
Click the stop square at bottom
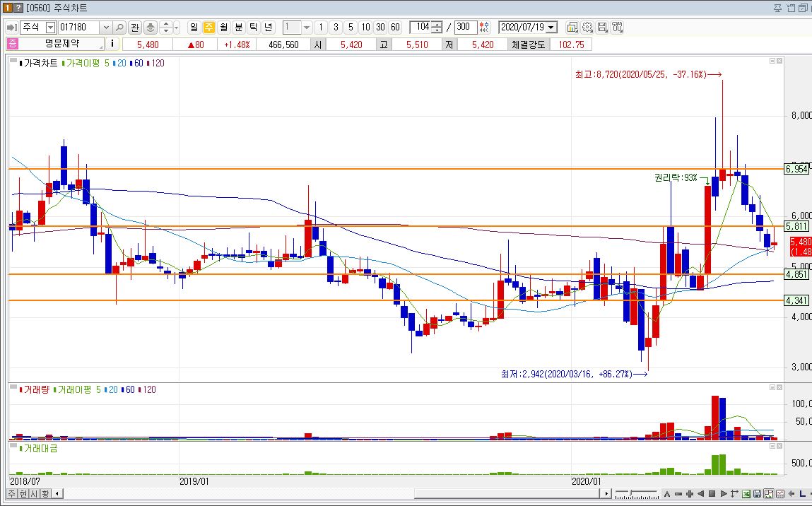coord(712,494)
